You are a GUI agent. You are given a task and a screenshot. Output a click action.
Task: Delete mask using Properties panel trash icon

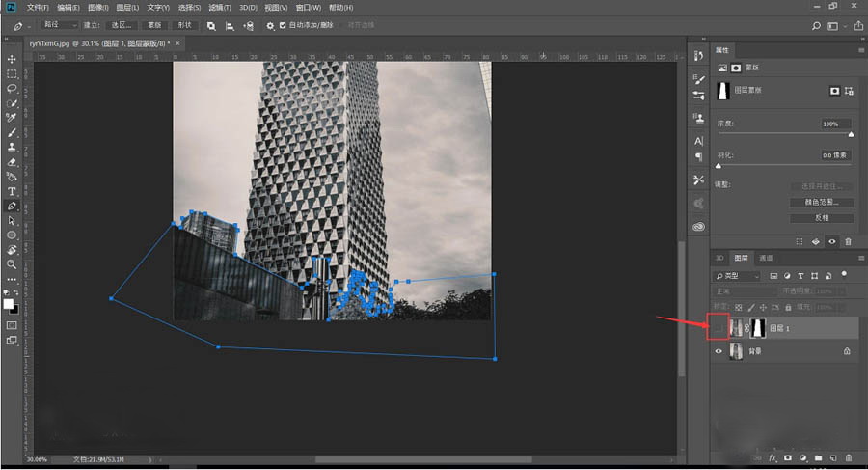pos(848,242)
